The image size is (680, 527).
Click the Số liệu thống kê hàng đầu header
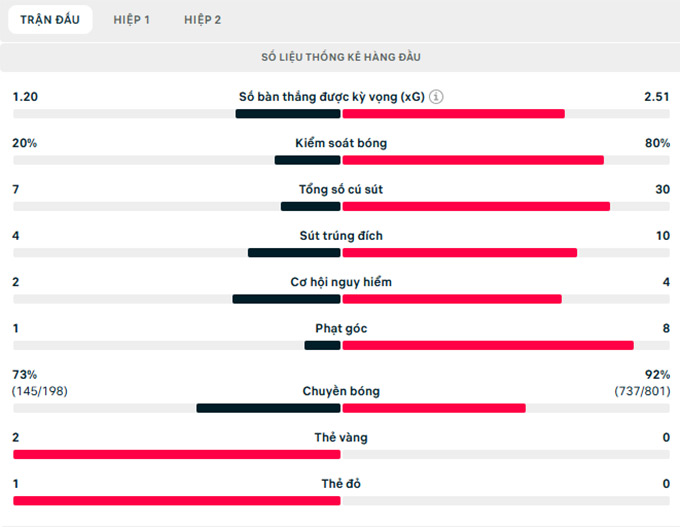(341, 57)
